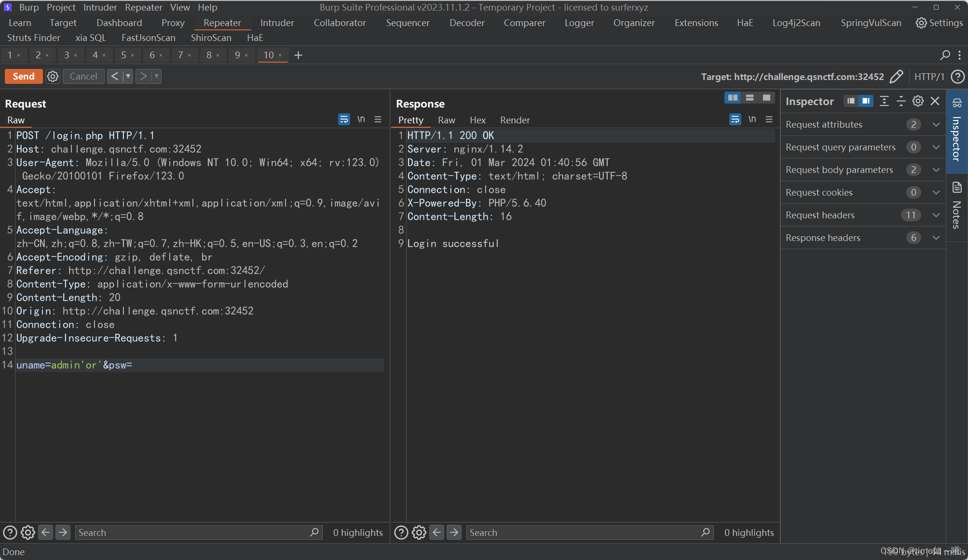Image resolution: width=968 pixels, height=560 pixels.
Task: Expand Request attributes section
Action: pyautogui.click(x=863, y=124)
